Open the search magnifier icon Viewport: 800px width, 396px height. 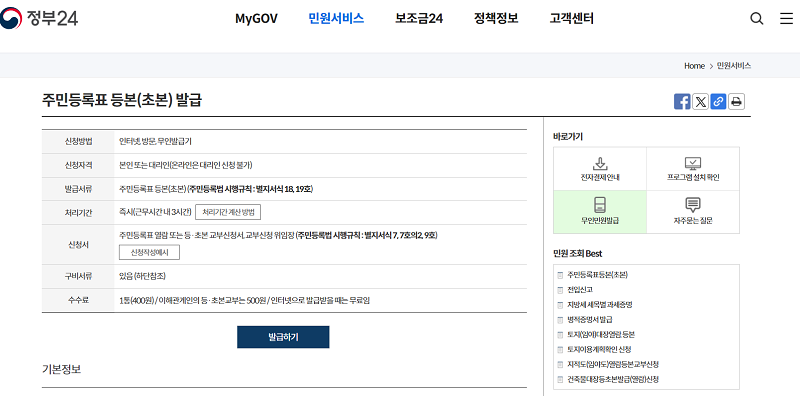(757, 19)
